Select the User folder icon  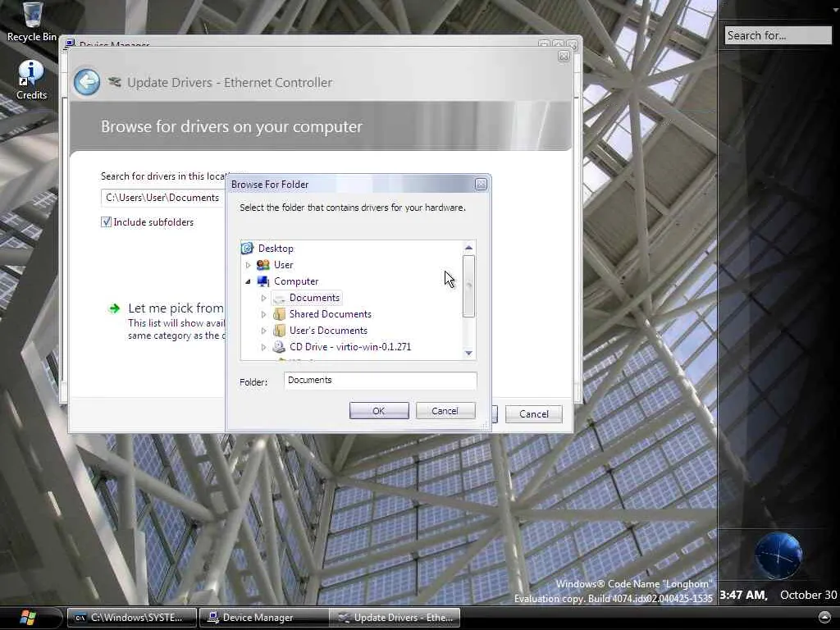(263, 265)
